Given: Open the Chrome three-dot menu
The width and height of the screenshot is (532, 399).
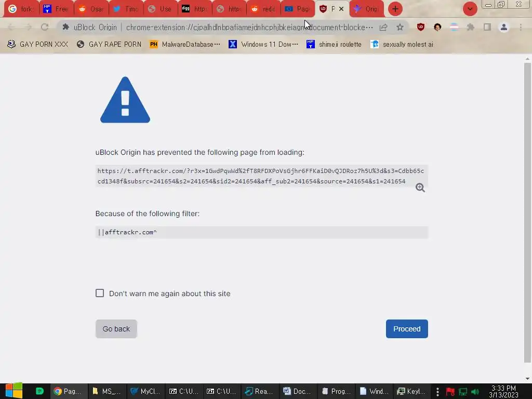Looking at the screenshot, I should tap(521, 27).
